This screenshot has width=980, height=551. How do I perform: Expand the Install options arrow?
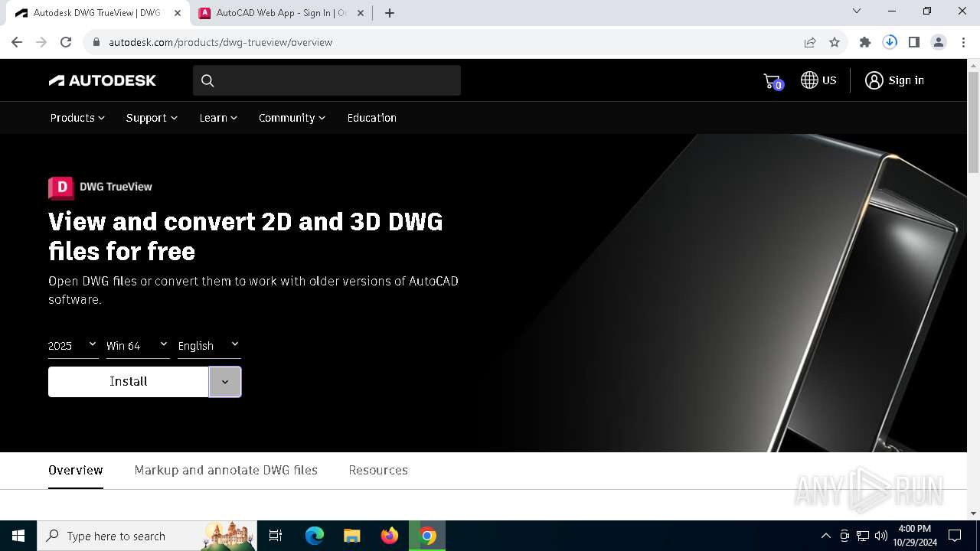(225, 382)
